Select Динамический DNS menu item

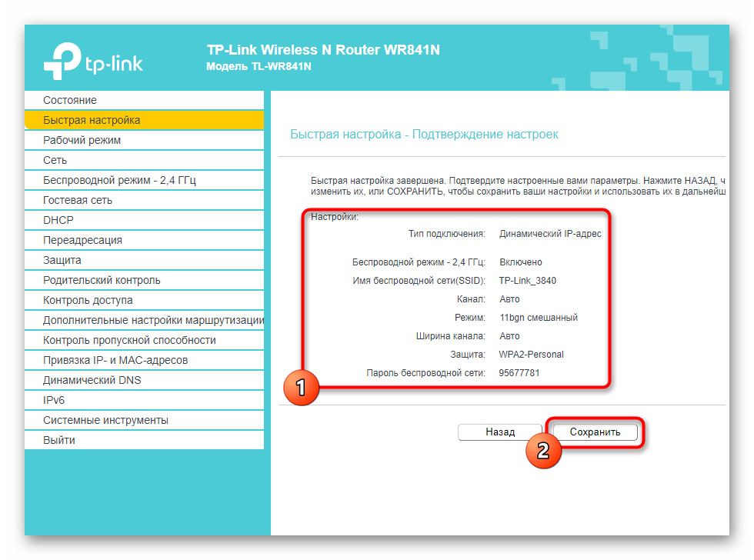[92, 380]
